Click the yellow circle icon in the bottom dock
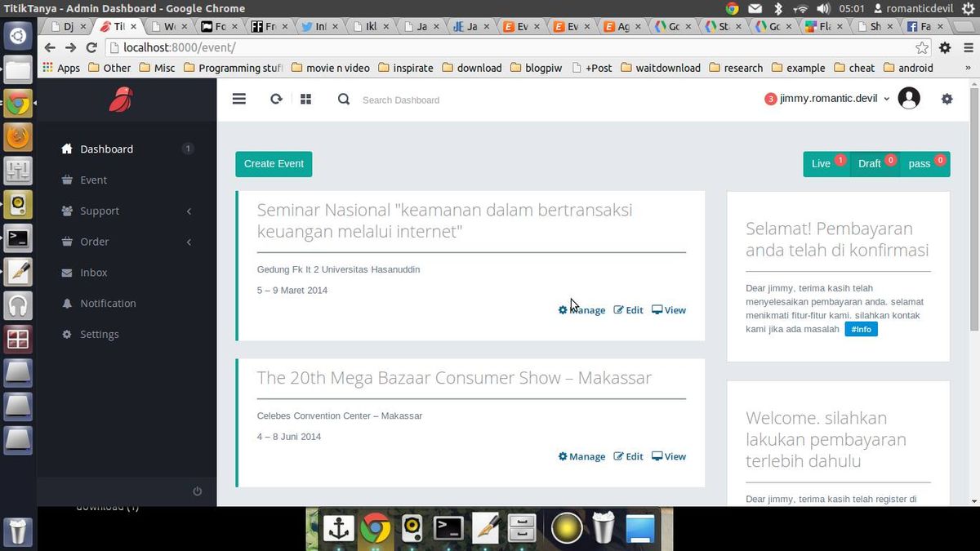The width and height of the screenshot is (980, 551). click(566, 528)
